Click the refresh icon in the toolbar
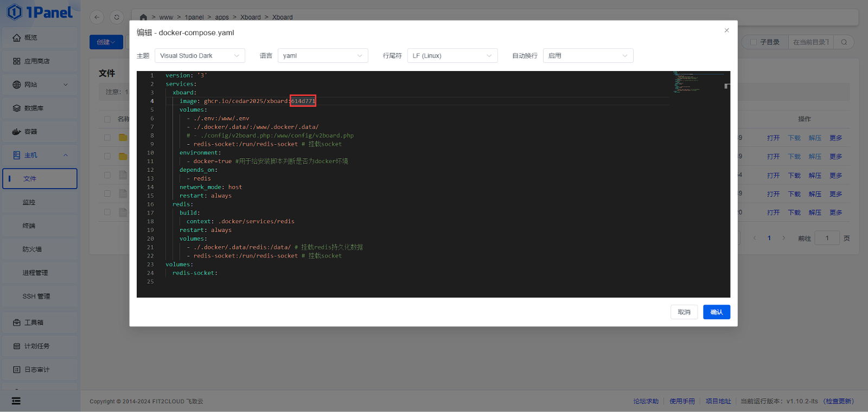 (117, 17)
